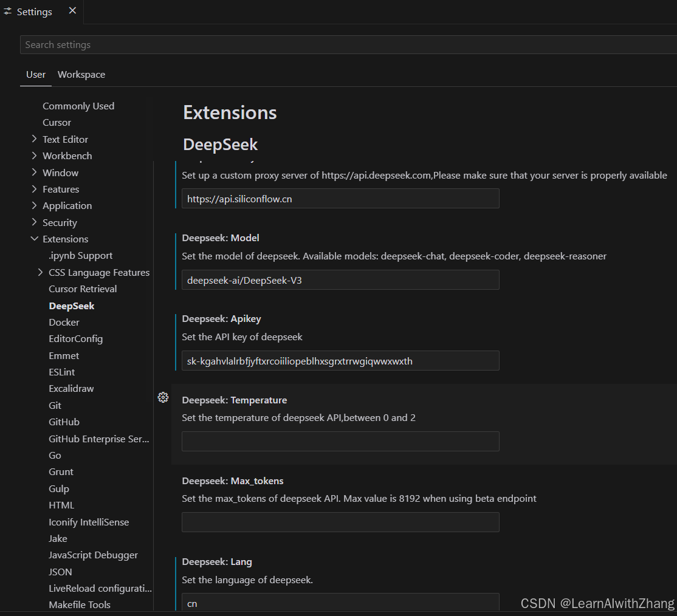The width and height of the screenshot is (677, 616).
Task: Open JSON settings
Action: pyautogui.click(x=60, y=572)
